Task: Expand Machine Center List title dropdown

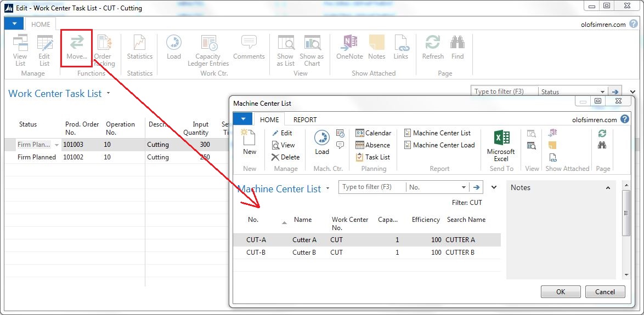Action: [327, 188]
